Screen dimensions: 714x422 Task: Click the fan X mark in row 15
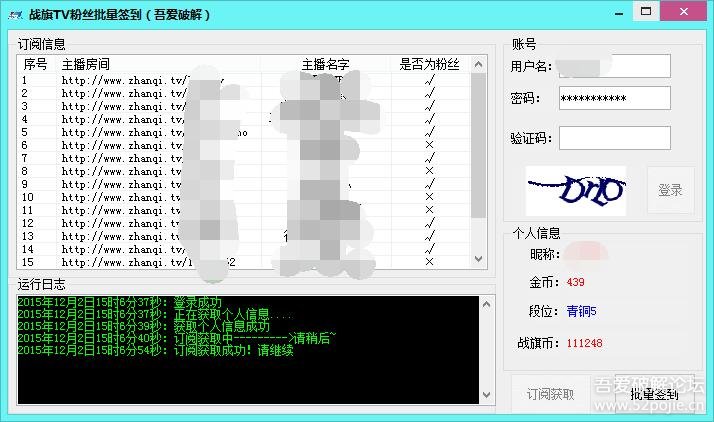[429, 262]
